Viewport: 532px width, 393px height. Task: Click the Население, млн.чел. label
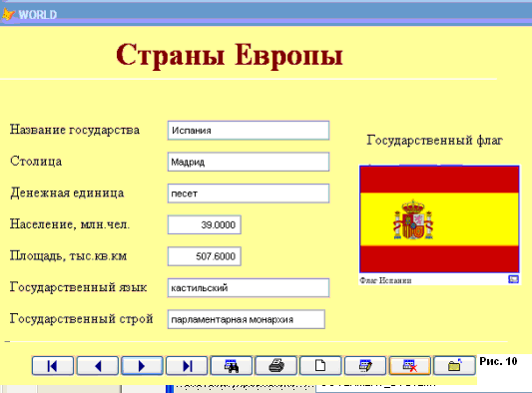[x=70, y=224]
